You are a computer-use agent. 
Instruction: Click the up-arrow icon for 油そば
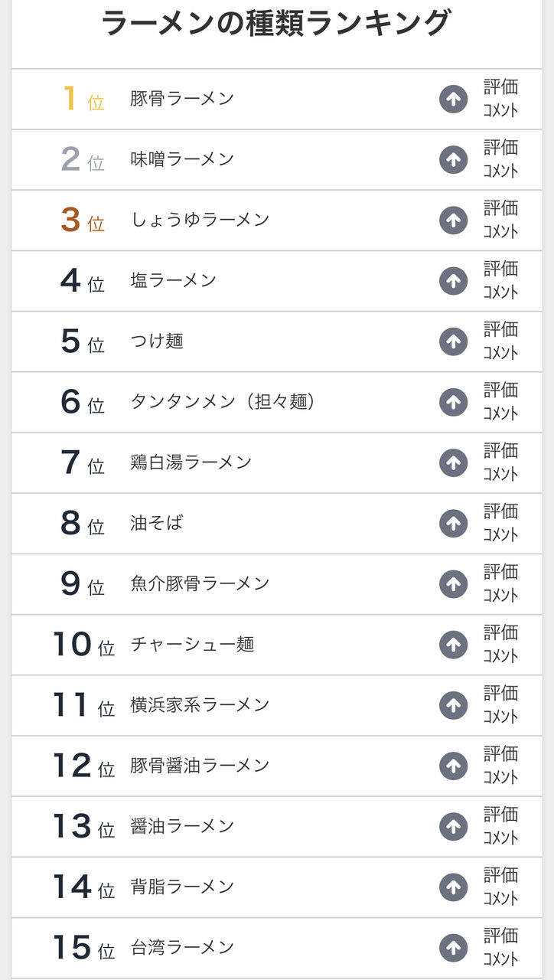453,524
